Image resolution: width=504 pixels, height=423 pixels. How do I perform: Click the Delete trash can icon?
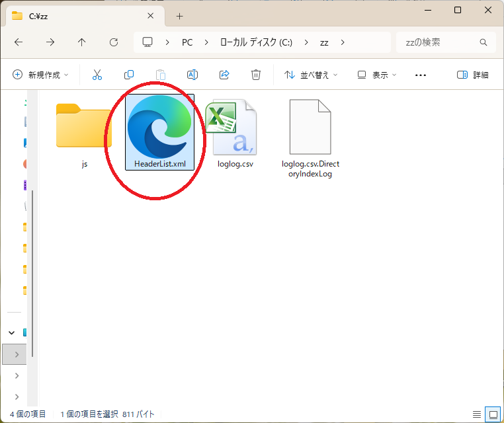255,75
